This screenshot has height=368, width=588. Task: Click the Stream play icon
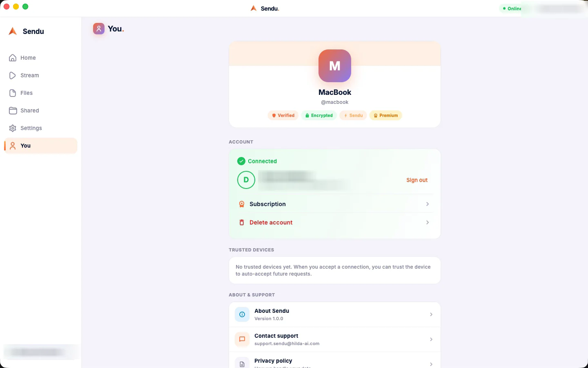click(x=13, y=75)
